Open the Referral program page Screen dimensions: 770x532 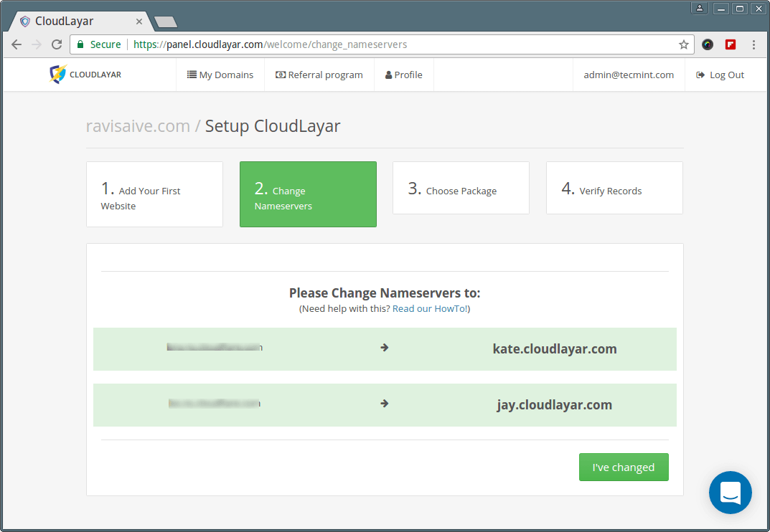[x=319, y=75]
